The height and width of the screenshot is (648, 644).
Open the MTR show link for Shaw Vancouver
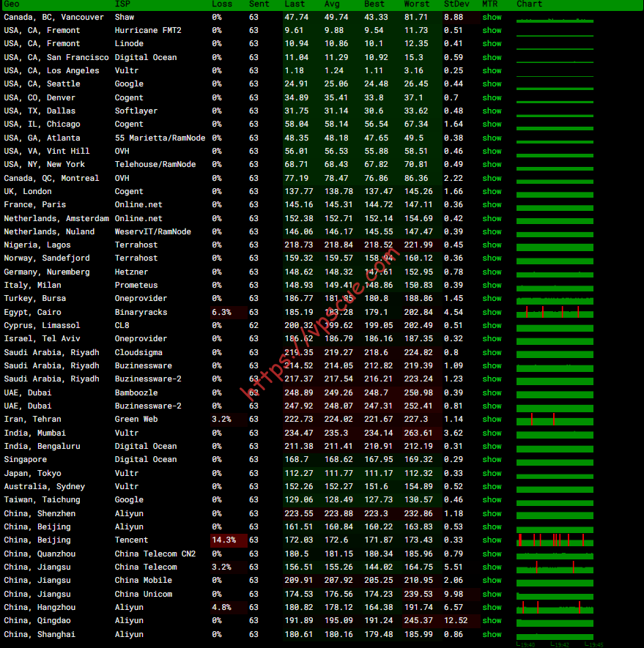pos(492,18)
